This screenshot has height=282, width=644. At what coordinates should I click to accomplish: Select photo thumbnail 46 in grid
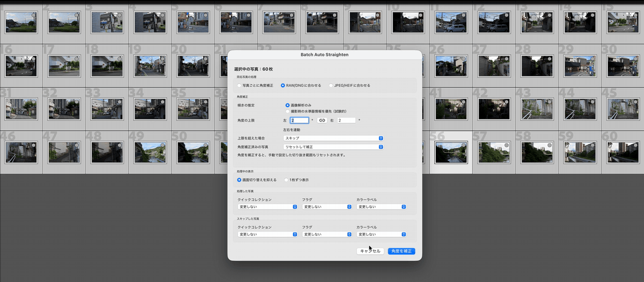point(21,152)
